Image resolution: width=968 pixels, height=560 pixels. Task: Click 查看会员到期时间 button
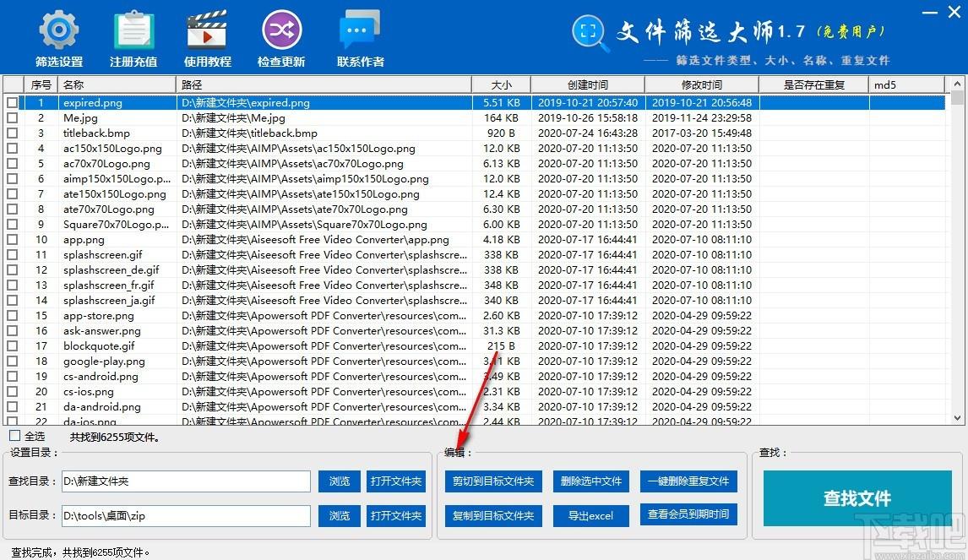coord(688,514)
